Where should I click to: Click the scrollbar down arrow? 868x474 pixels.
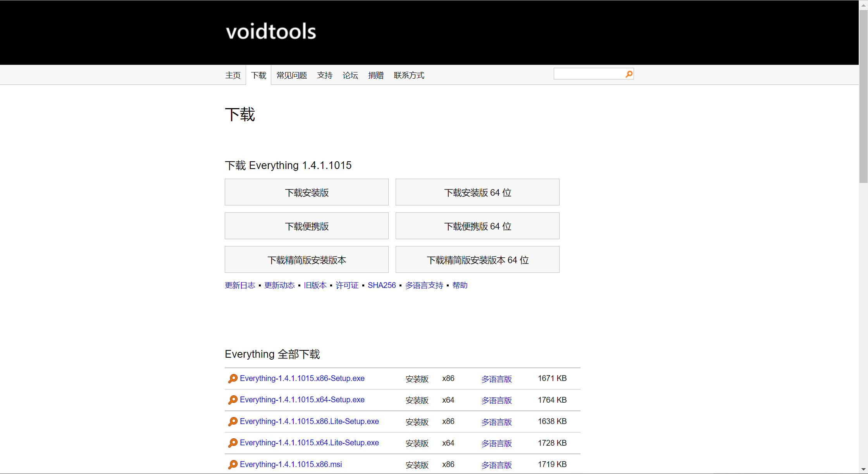click(x=863, y=469)
